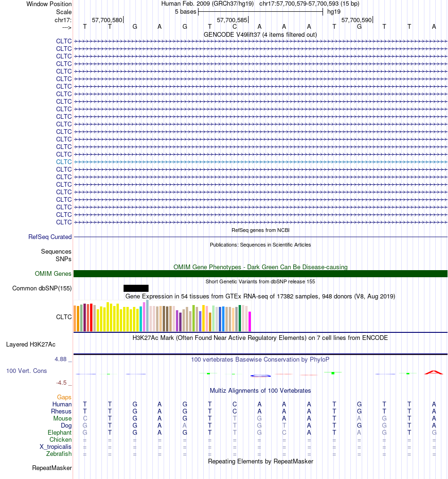448x479 pixels.
Task: Click the chr17 position range in header
Action: [x=309, y=4]
